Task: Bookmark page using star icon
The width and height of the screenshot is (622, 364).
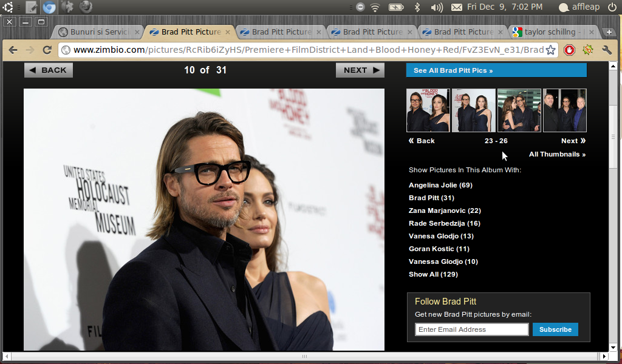Action: coord(550,50)
